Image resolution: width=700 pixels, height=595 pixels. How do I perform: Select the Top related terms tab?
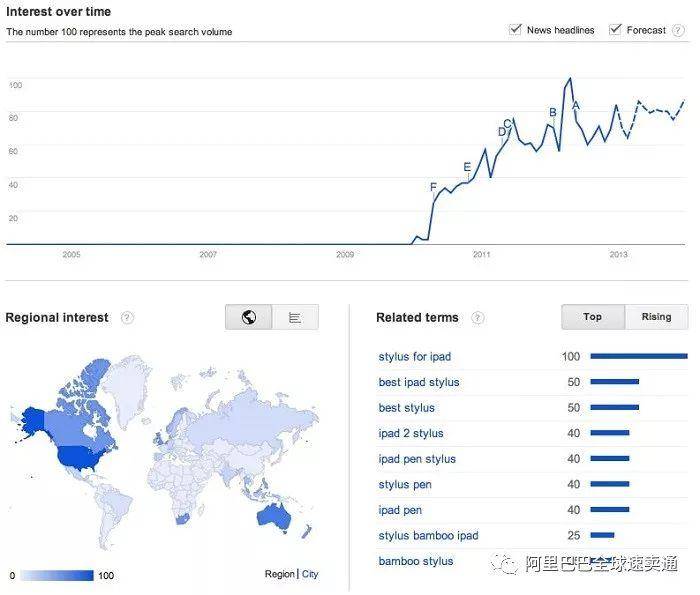pyautogui.click(x=593, y=317)
